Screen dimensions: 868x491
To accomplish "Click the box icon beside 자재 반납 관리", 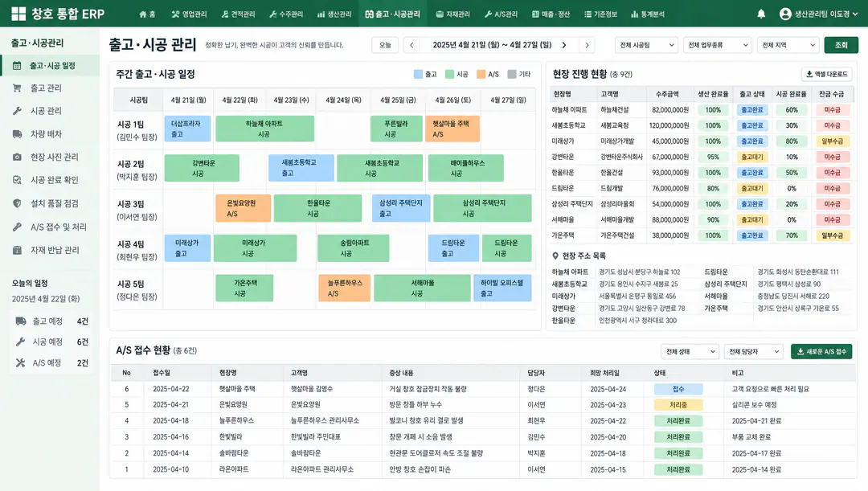I will click(17, 250).
